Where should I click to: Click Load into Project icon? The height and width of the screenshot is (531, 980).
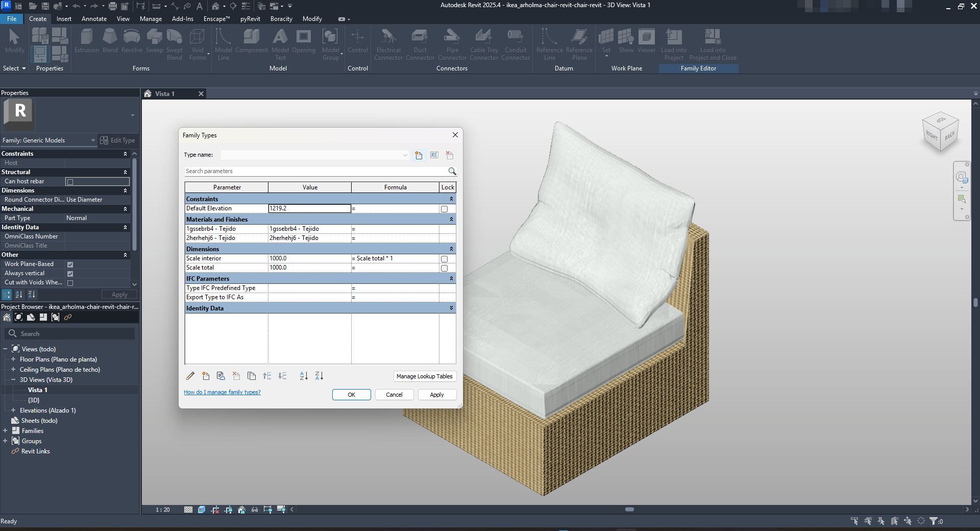(x=674, y=44)
